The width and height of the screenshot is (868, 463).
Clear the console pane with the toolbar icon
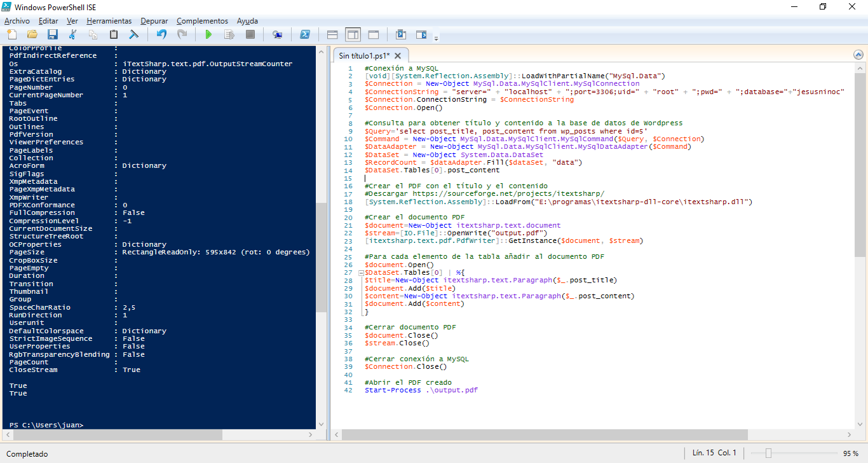pos(134,34)
